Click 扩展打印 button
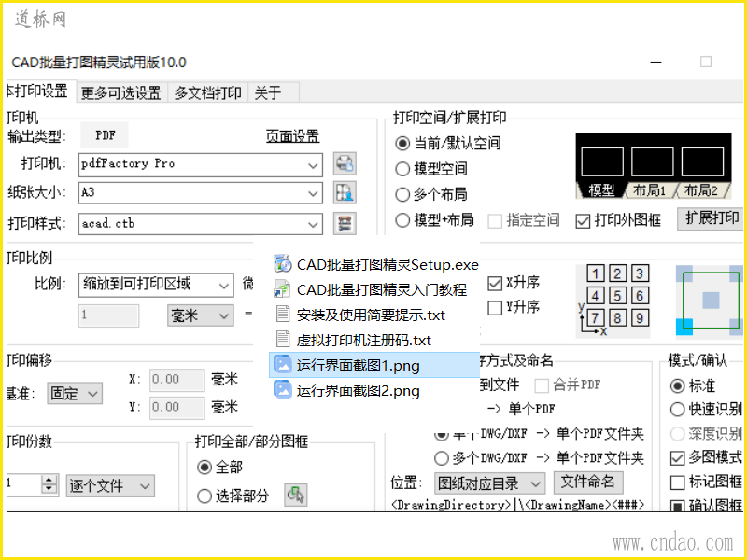The width and height of the screenshot is (747, 560). coord(712,218)
